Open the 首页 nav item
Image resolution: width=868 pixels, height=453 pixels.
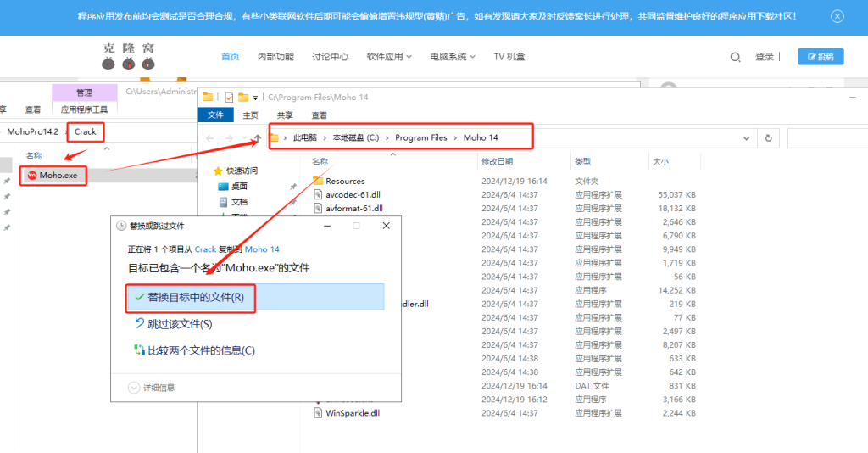pyautogui.click(x=231, y=57)
